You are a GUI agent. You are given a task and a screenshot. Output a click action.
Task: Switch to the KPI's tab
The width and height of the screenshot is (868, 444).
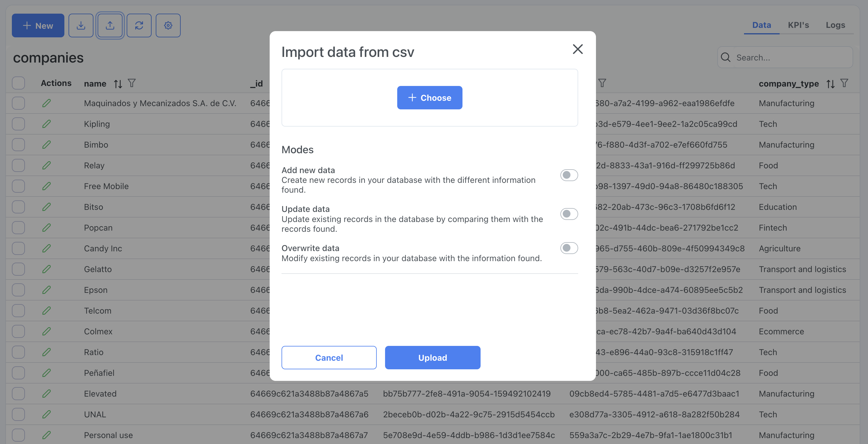pos(798,25)
